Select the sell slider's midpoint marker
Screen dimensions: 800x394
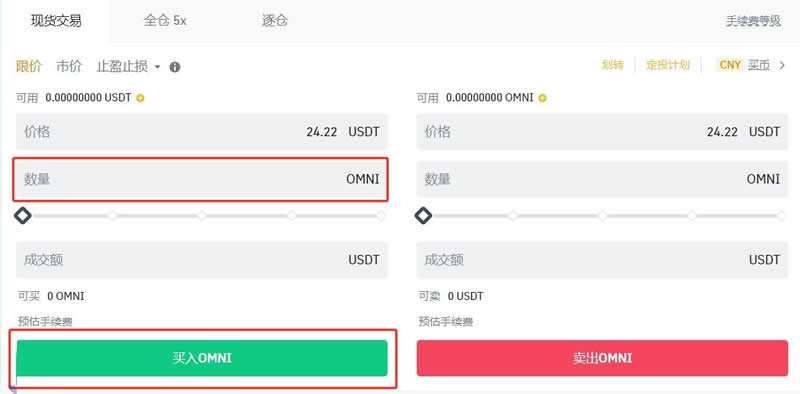[603, 215]
